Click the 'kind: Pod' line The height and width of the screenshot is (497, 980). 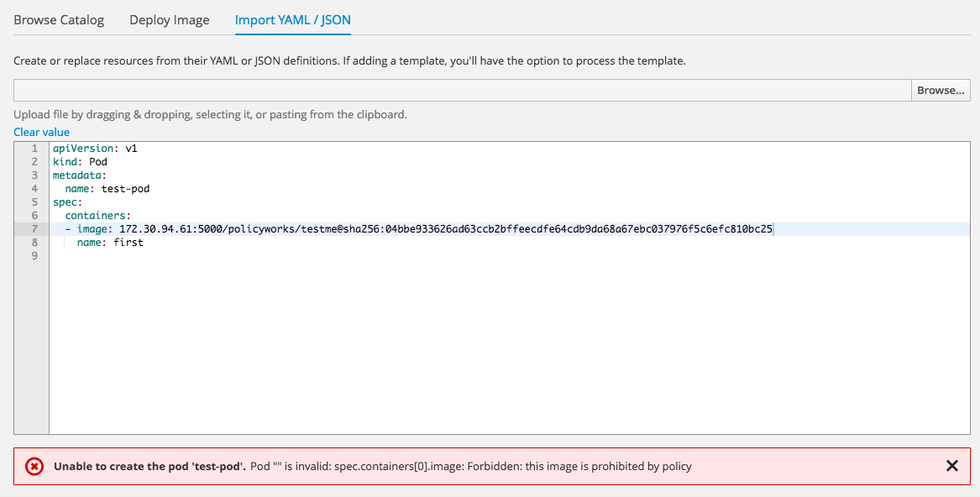(80, 162)
